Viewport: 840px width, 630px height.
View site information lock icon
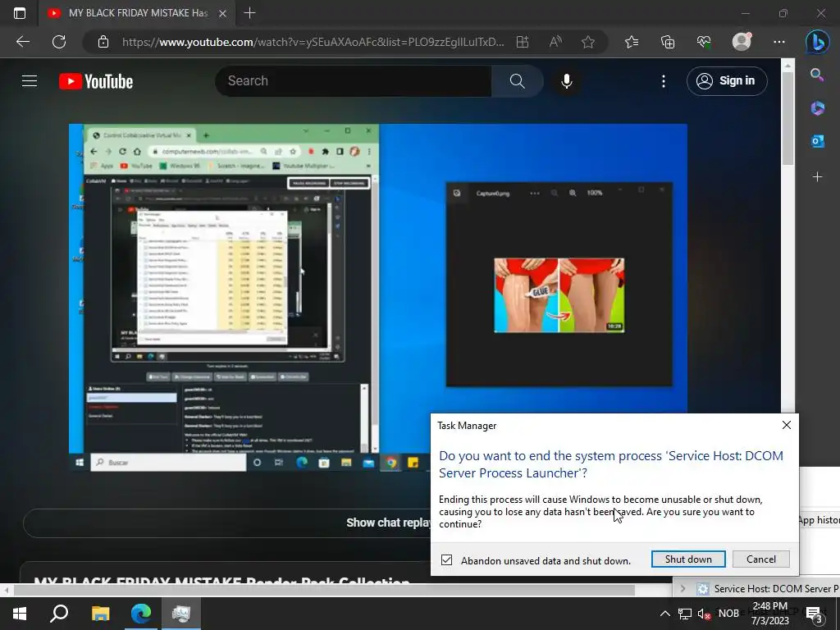click(103, 42)
